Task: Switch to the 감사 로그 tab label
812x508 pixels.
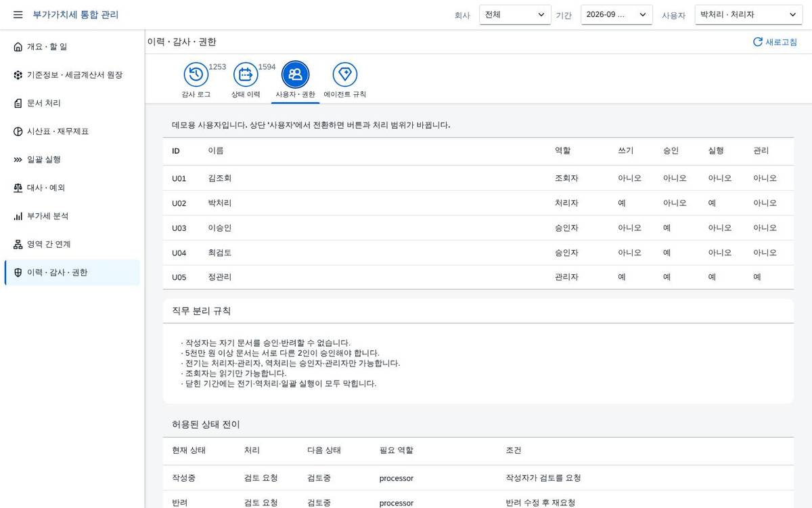Action: 196,95
